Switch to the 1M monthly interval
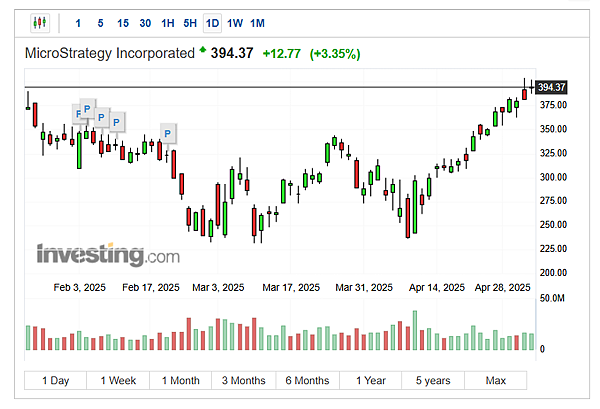Image resolution: width=600 pixels, height=409 pixels. 258,23
